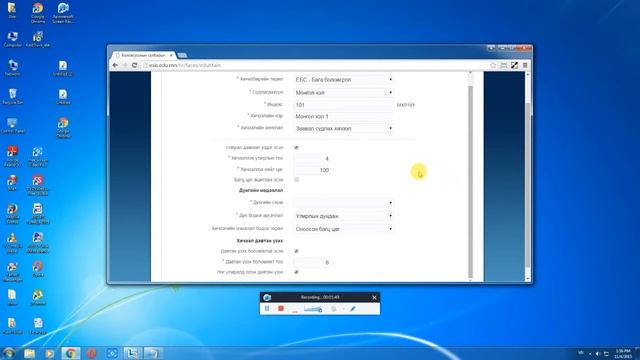Toggle the checked box above the field showing 4
The height and width of the screenshot is (360, 640).
pos(296,147)
